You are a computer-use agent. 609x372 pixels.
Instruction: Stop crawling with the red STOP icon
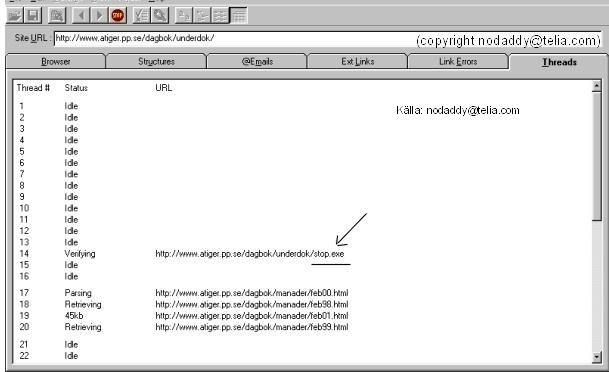pyautogui.click(x=117, y=16)
